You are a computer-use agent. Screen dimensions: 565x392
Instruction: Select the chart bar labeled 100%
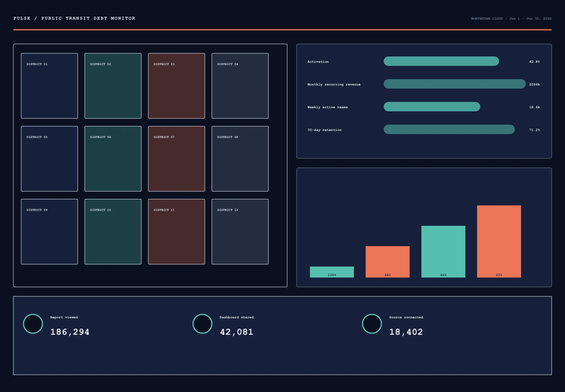(x=332, y=272)
